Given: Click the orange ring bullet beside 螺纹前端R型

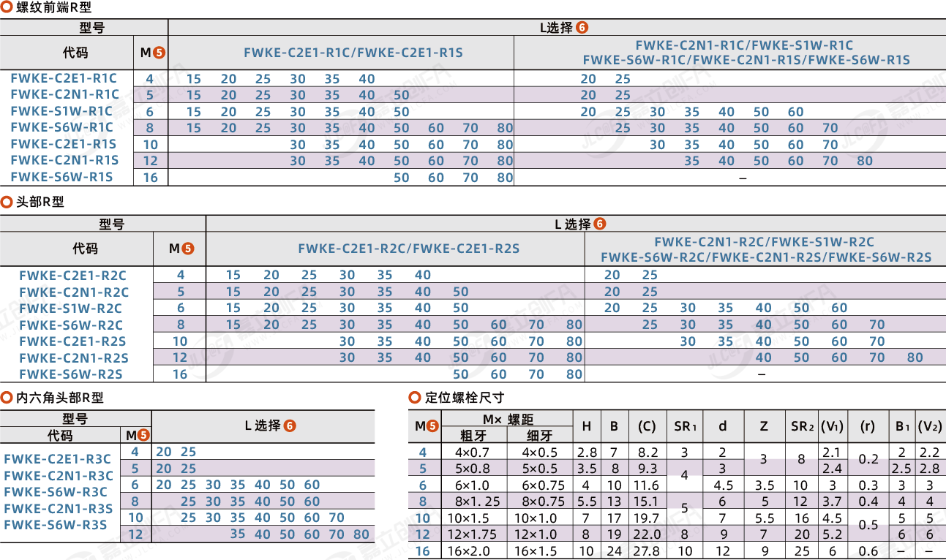Looking at the screenshot, I should pos(7,8).
